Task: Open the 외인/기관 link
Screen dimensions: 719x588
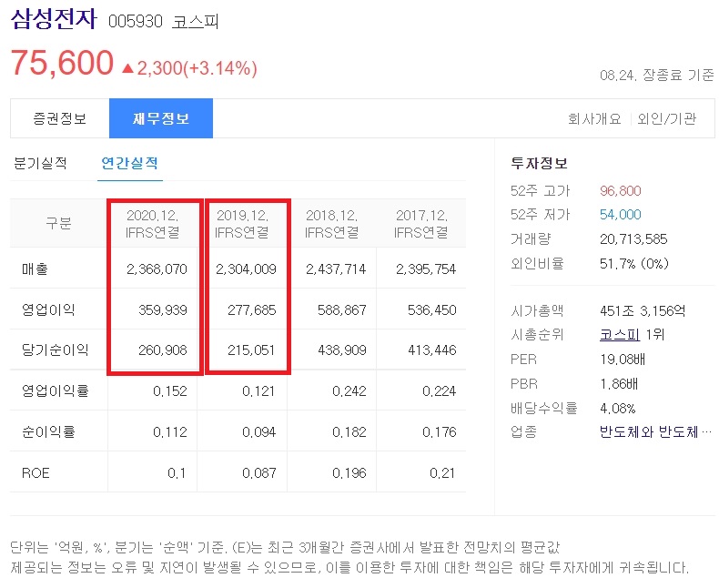Action: click(x=667, y=119)
